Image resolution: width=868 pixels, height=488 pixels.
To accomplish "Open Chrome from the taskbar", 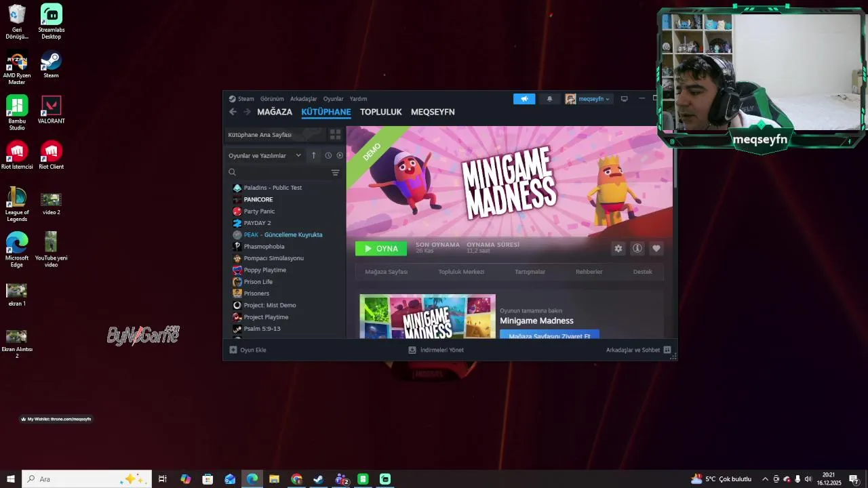I will click(296, 479).
